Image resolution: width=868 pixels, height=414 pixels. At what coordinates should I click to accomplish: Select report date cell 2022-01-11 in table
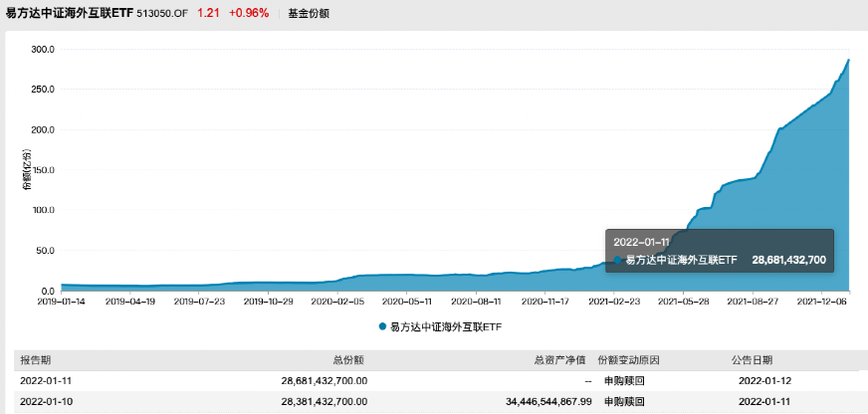[46, 381]
